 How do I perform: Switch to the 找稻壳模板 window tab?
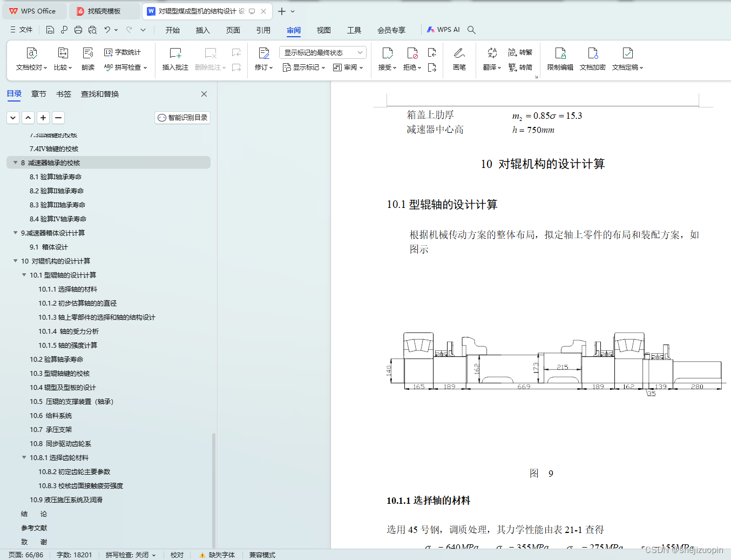104,11
